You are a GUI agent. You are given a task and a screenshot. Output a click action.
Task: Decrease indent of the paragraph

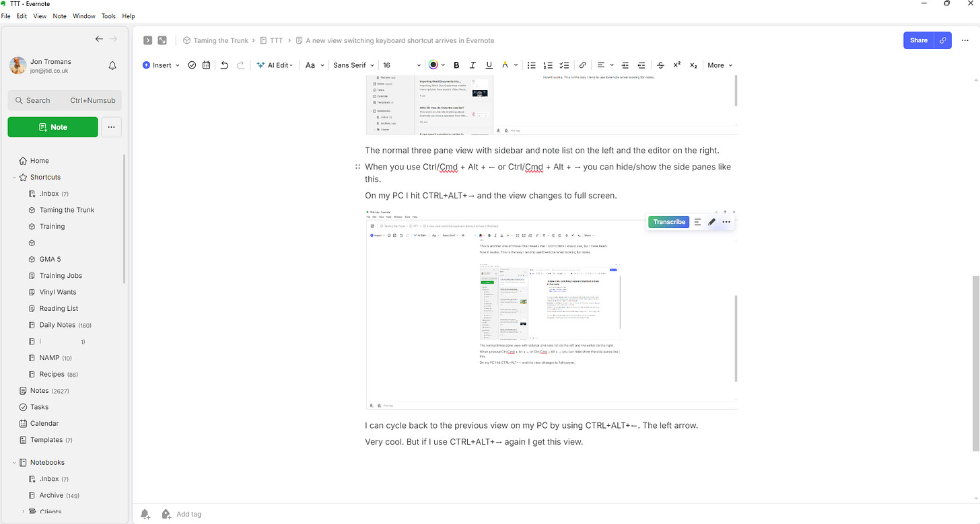(x=641, y=65)
